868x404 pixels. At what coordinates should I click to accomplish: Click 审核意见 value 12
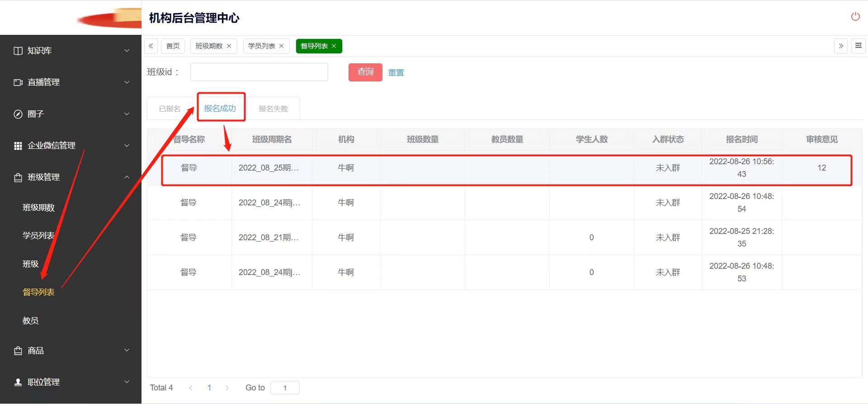822,168
